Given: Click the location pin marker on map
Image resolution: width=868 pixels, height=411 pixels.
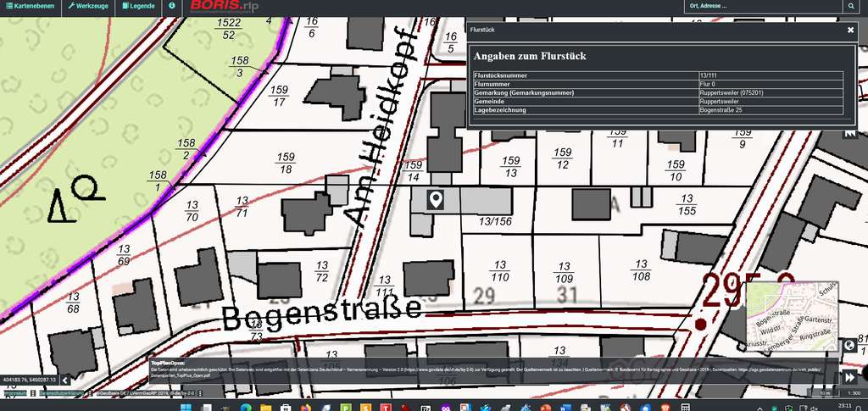Looking at the screenshot, I should (x=437, y=199).
